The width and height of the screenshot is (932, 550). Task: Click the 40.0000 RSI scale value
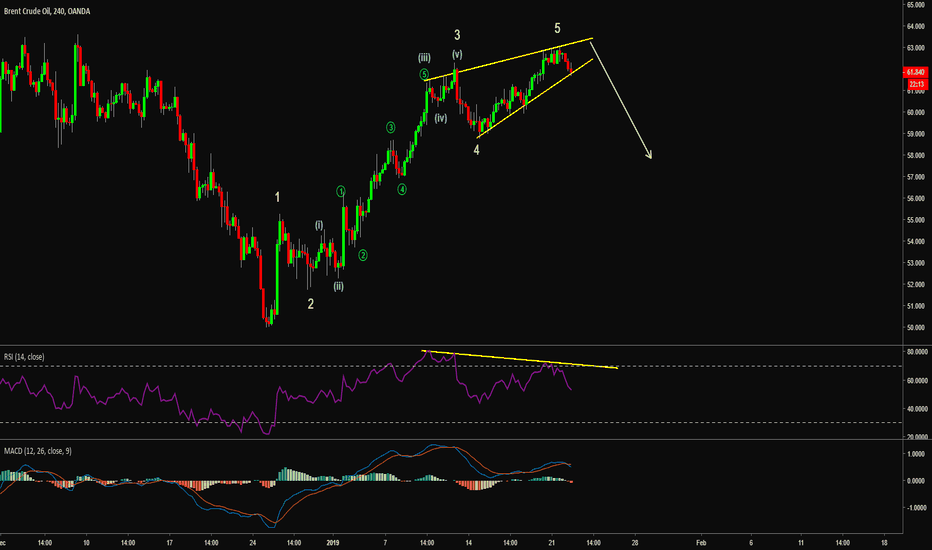[917, 409]
